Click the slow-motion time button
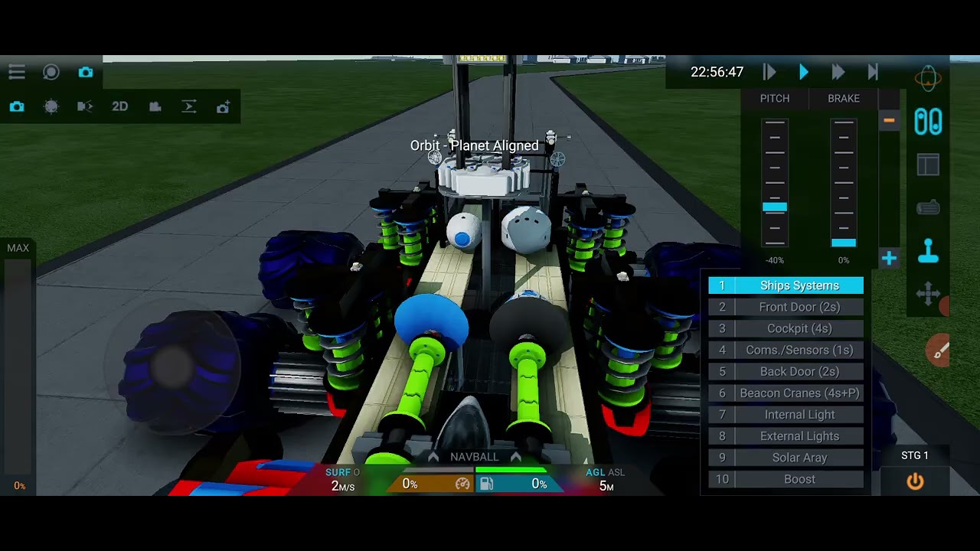 tap(769, 72)
